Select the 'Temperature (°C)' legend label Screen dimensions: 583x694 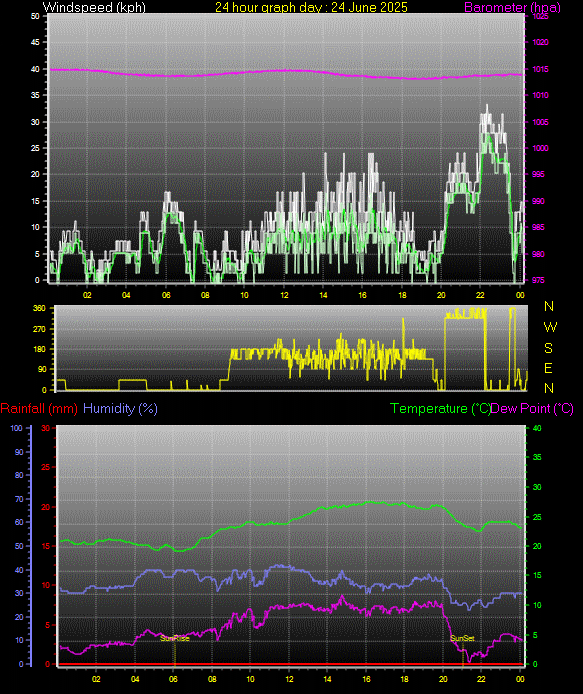[x=440, y=408]
